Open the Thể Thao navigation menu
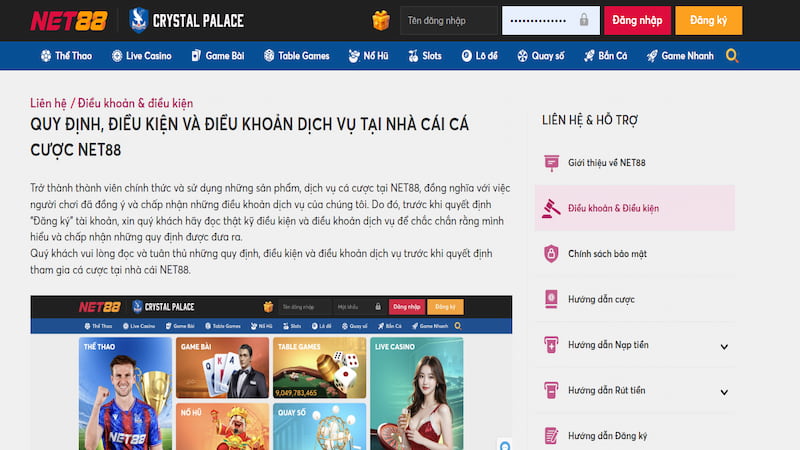The image size is (800, 450). pos(67,56)
